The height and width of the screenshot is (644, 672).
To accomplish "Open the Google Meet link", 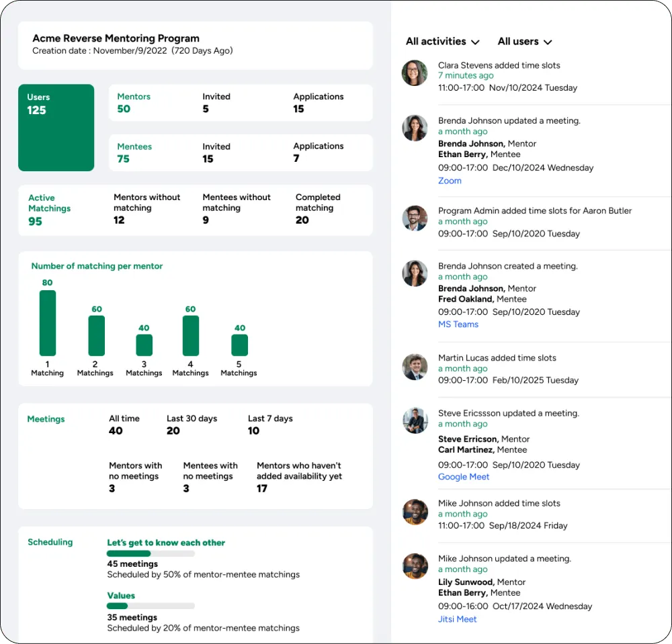I will (463, 477).
